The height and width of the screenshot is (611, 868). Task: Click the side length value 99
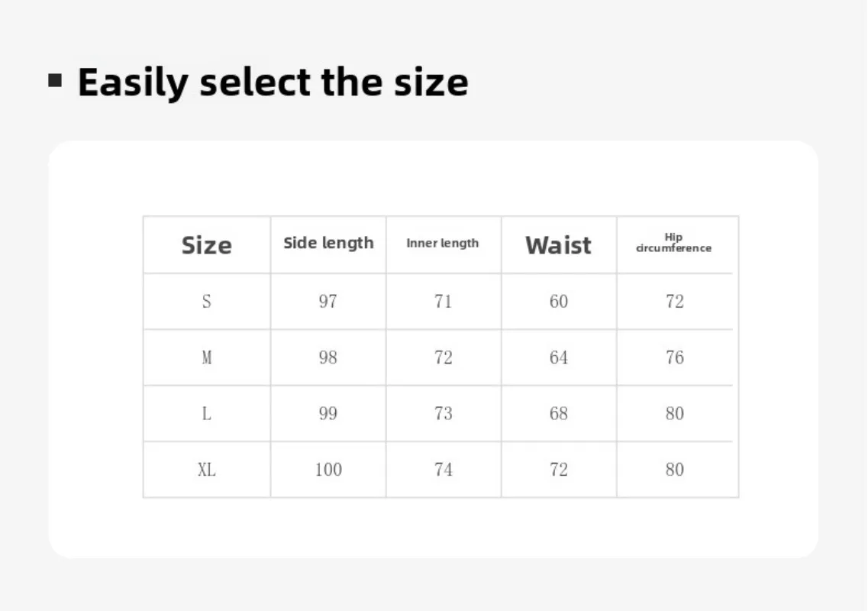[328, 413]
